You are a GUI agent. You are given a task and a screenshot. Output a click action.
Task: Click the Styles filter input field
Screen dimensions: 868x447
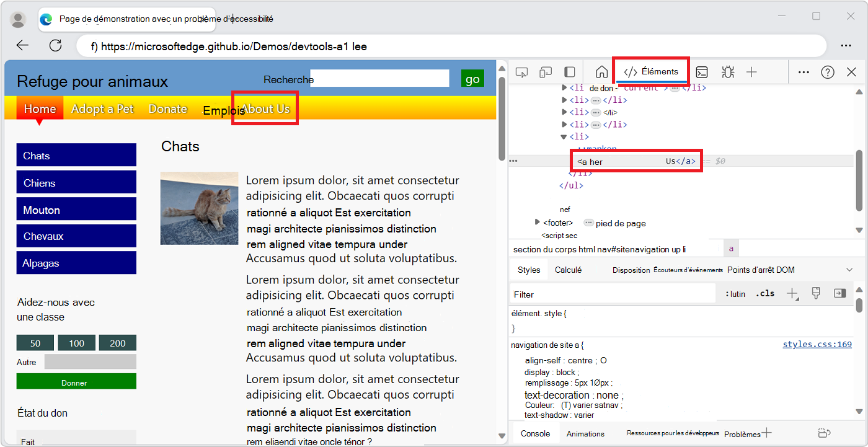pos(613,293)
